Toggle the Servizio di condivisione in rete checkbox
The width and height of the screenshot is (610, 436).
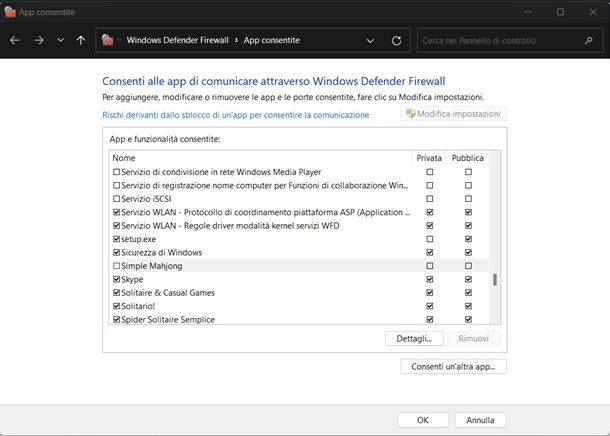coord(116,172)
